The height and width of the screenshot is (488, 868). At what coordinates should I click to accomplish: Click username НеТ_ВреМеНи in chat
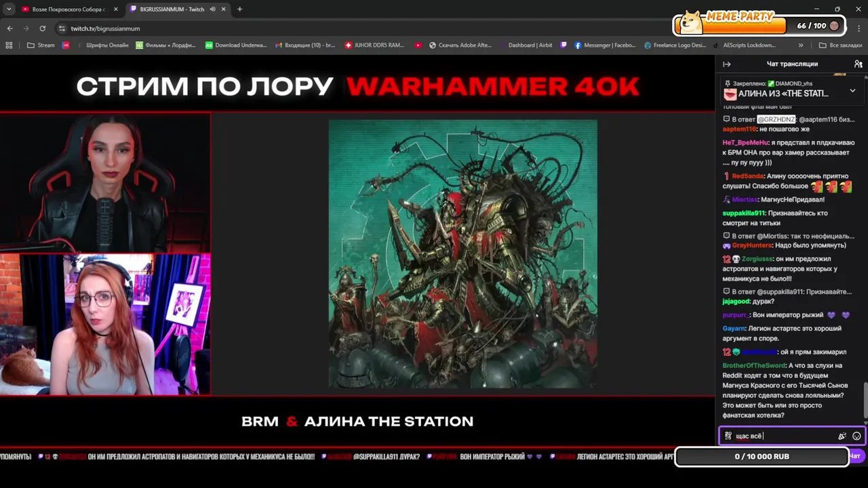pos(745,142)
